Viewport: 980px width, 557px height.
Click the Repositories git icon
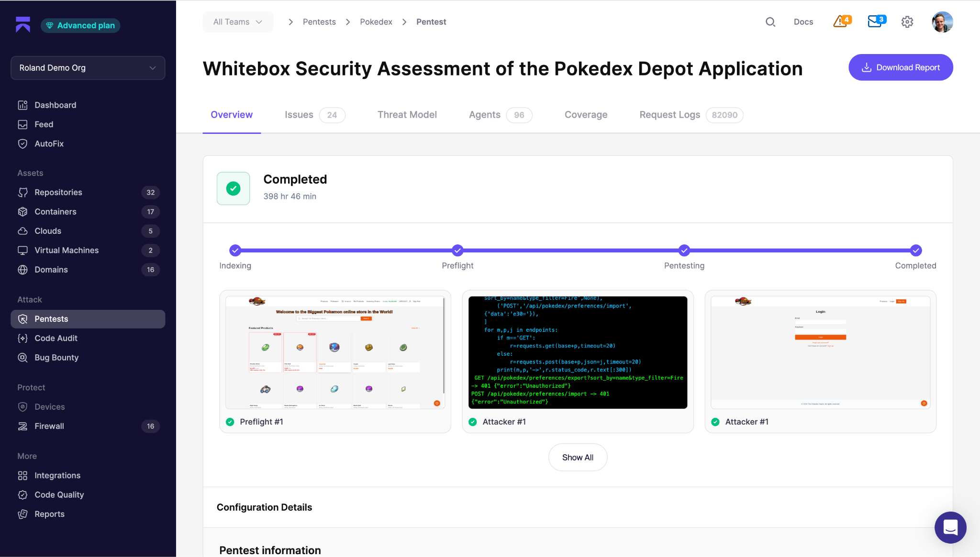(x=22, y=192)
